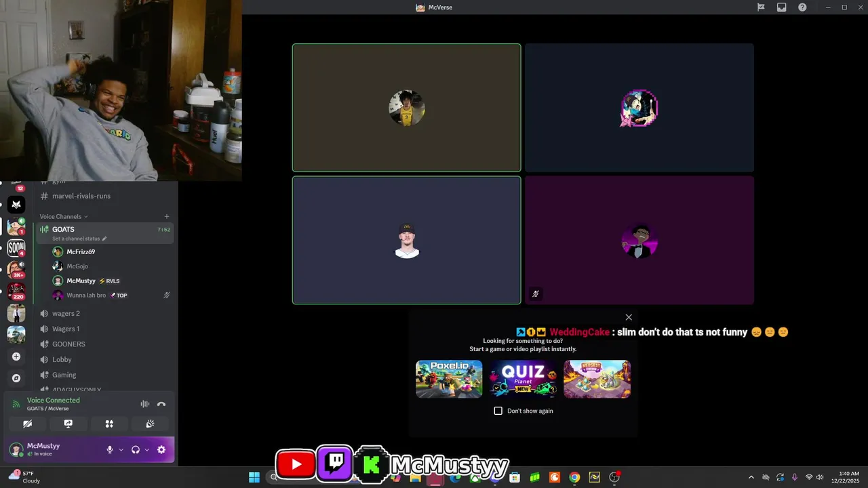Open the McMustyy user profile panel
The image size is (868, 488).
(54, 449)
